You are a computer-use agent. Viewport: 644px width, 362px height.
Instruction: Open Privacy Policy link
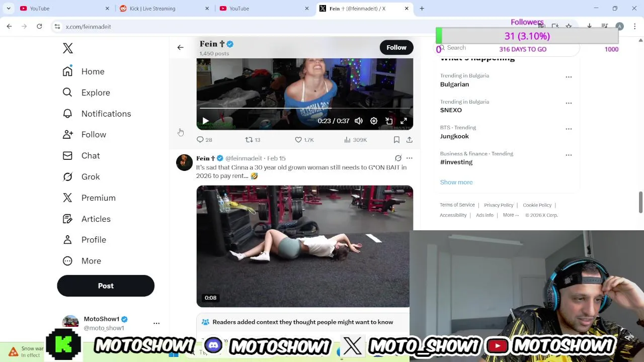499,205
